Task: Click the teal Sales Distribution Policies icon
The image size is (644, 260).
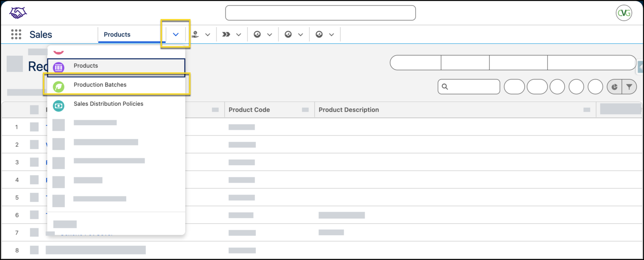Action: [58, 105]
